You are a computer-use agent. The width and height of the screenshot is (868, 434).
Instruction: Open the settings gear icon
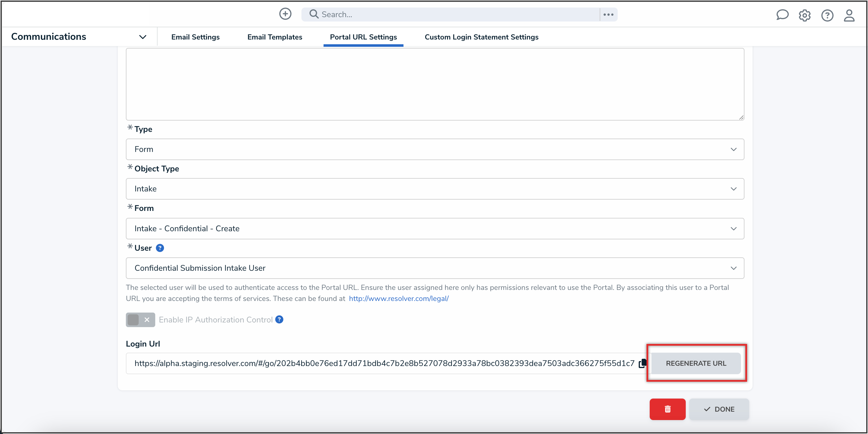805,15
